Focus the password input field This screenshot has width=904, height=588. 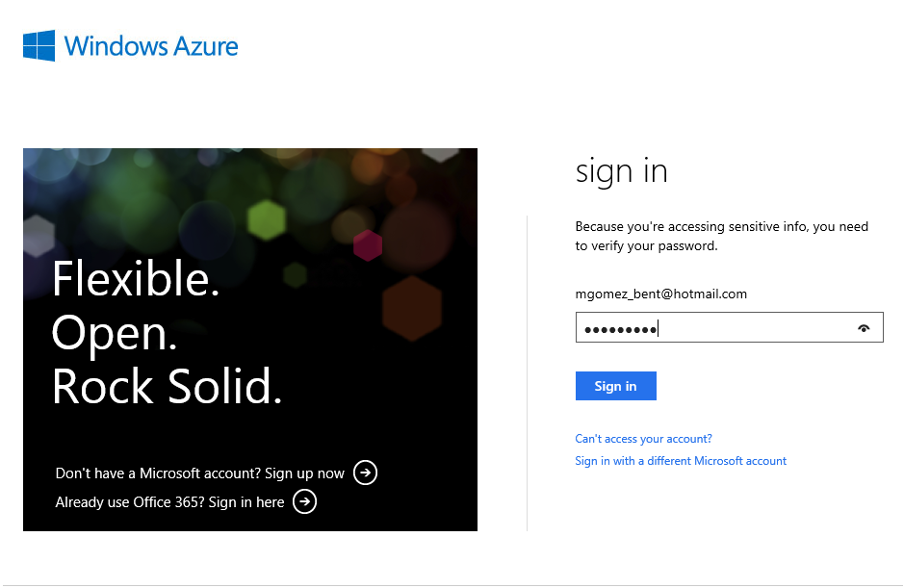730,327
